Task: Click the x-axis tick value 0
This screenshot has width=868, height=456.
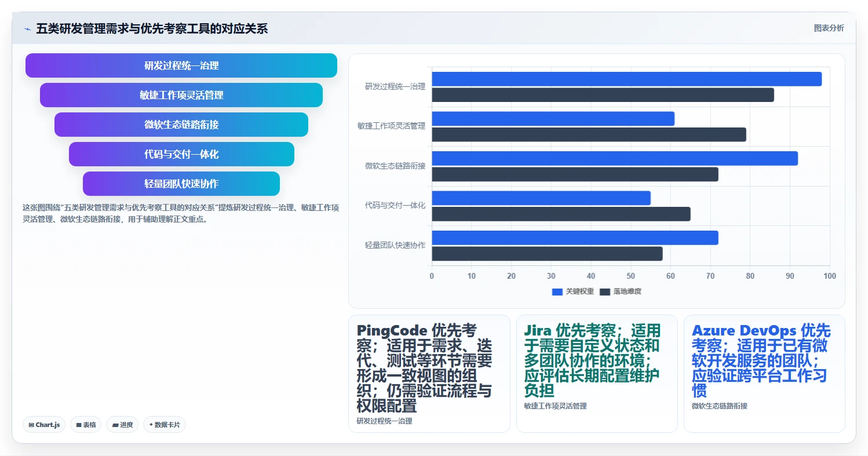Action: [432, 276]
